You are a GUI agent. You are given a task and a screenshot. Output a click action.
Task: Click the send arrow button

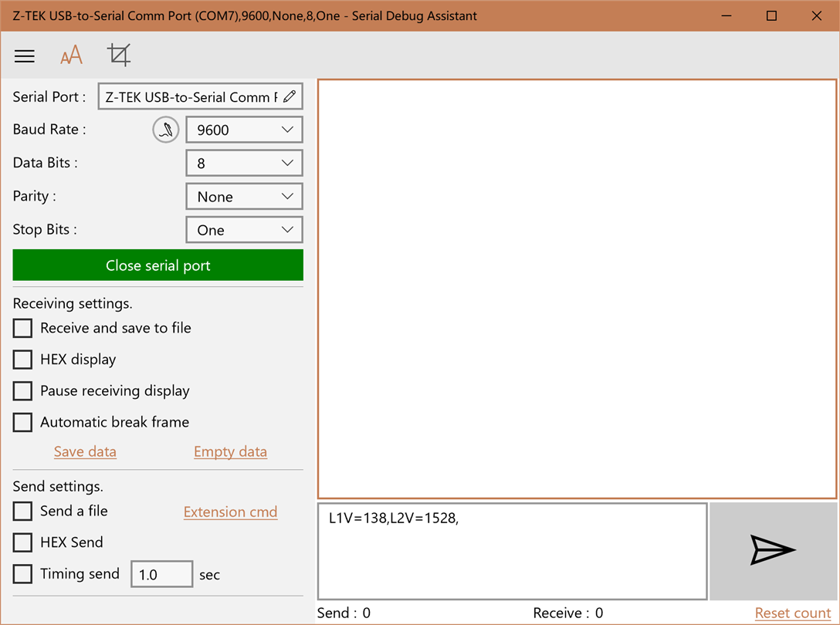[773, 551]
